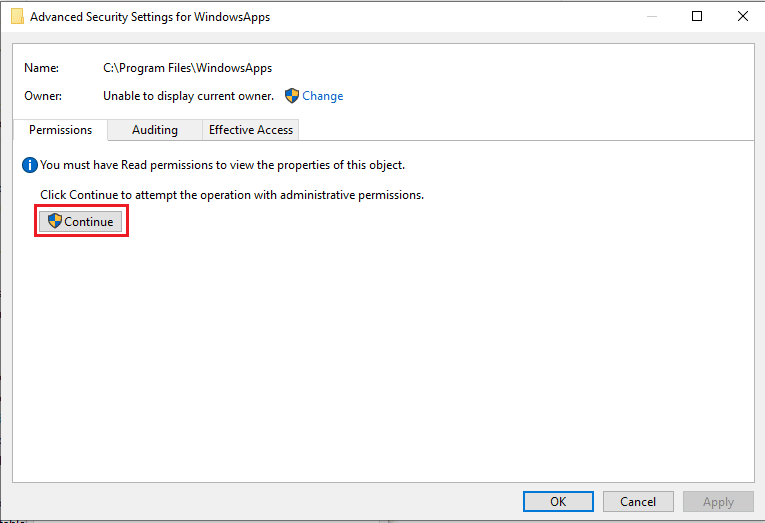
Task: Click the 'Unable to display current owner' text
Action: (188, 96)
